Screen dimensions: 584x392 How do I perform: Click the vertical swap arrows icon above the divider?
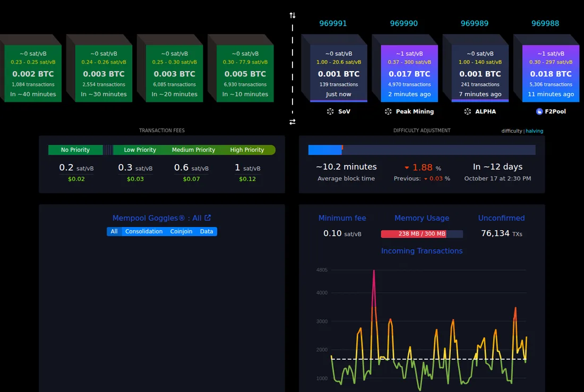[293, 15]
